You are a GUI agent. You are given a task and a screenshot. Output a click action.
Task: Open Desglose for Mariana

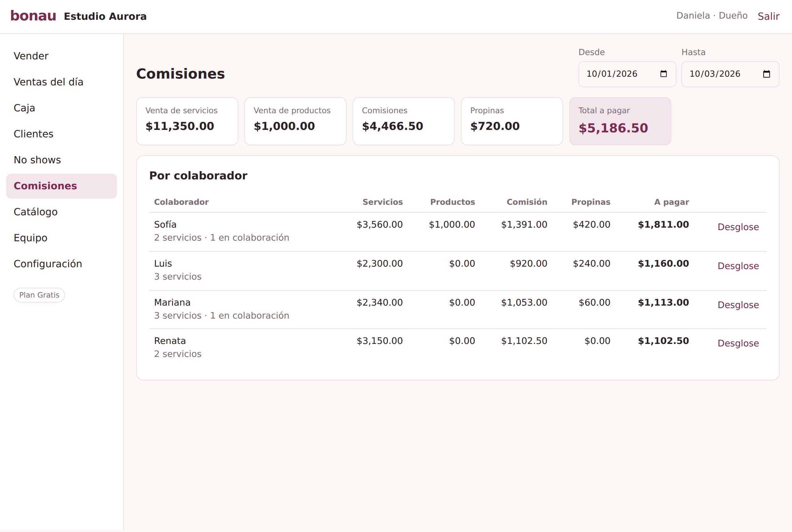click(738, 305)
